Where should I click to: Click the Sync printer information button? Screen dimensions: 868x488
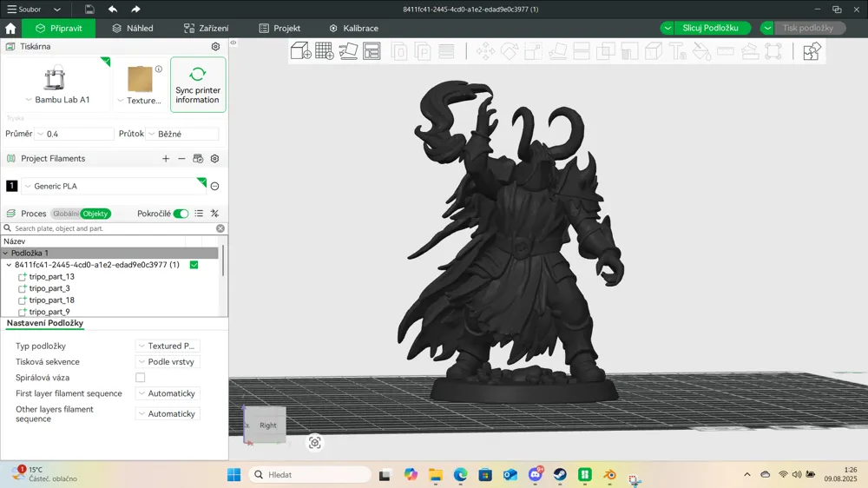pyautogui.click(x=198, y=85)
